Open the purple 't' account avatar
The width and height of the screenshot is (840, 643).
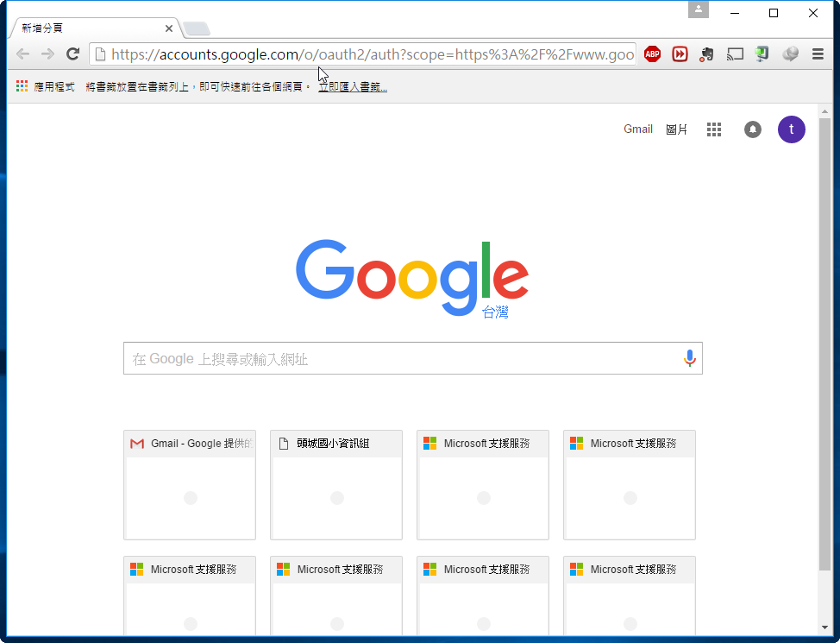[791, 129]
